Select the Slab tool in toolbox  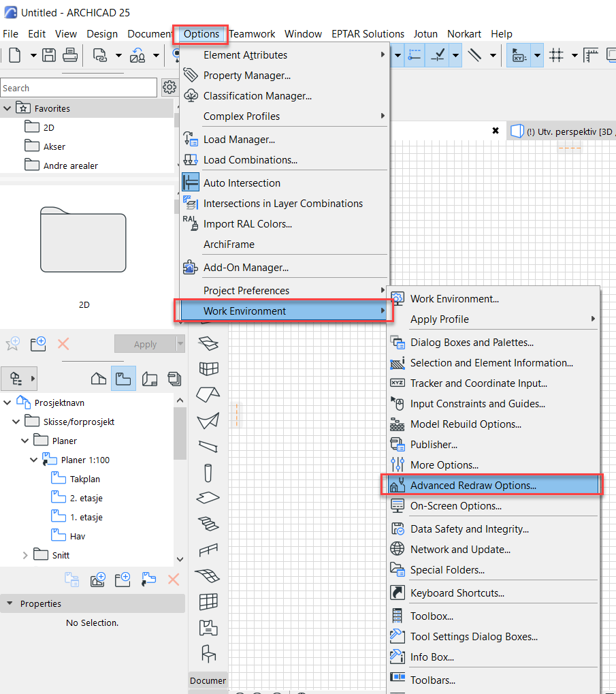coord(208,498)
